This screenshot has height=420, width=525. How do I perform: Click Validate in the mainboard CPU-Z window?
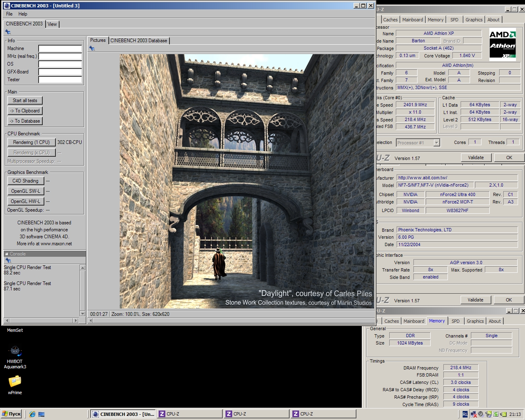click(475, 300)
